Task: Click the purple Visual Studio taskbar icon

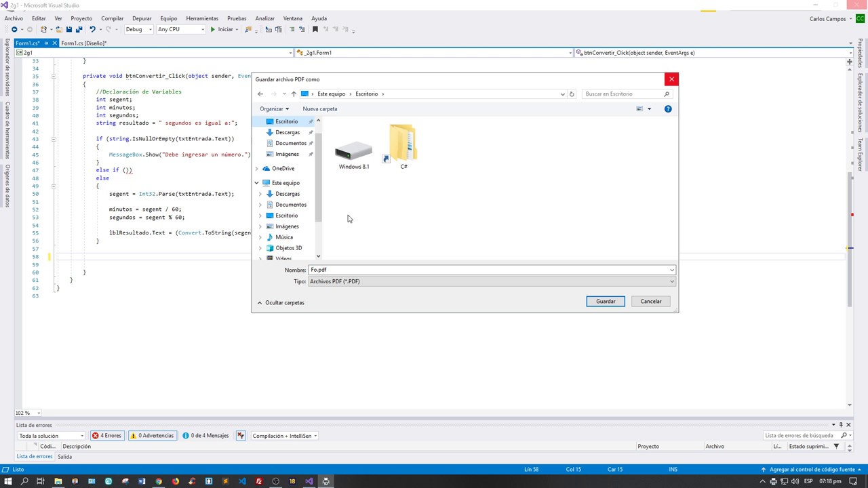Action: click(309, 481)
